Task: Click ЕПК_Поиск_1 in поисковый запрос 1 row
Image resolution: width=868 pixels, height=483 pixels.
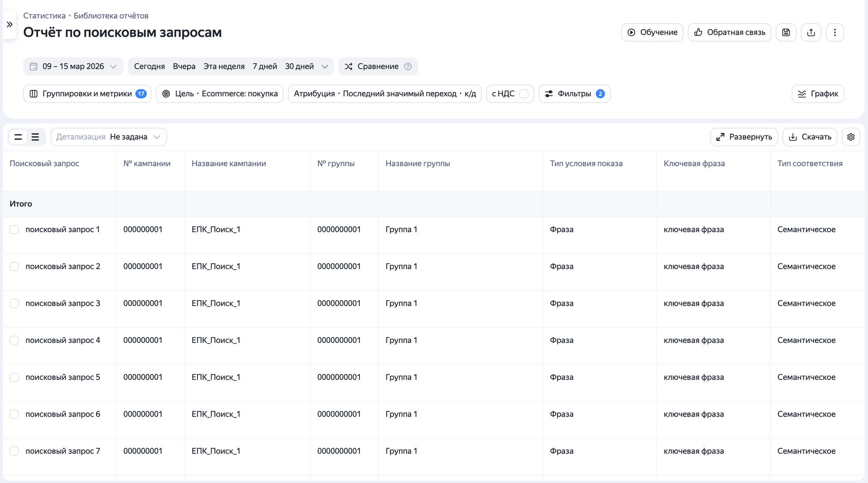Action: pos(216,230)
